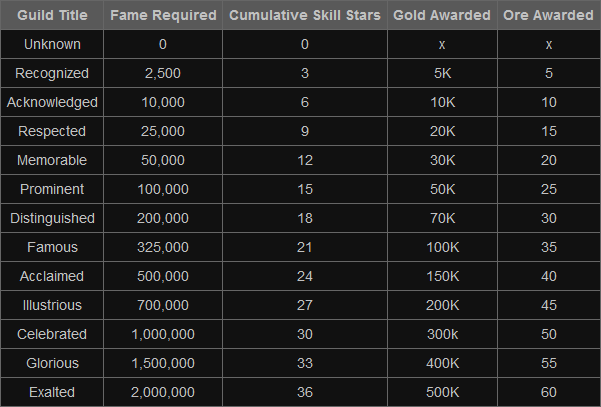
Task: Select the Cumulative Skill Stars header
Action: coord(305,16)
